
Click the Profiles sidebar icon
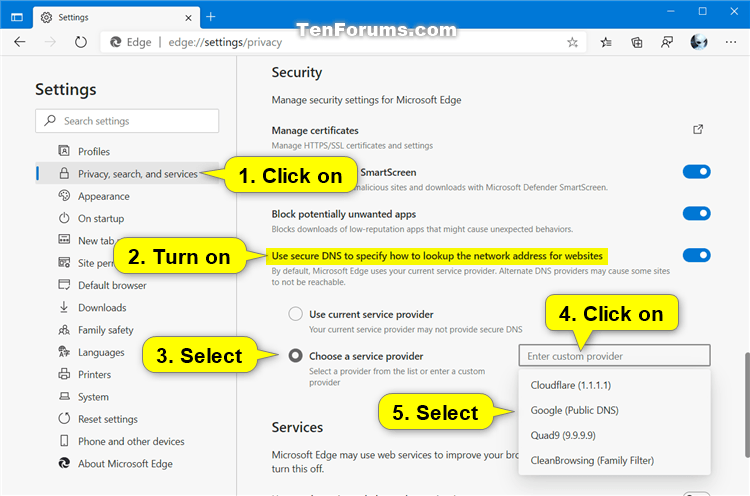point(64,151)
